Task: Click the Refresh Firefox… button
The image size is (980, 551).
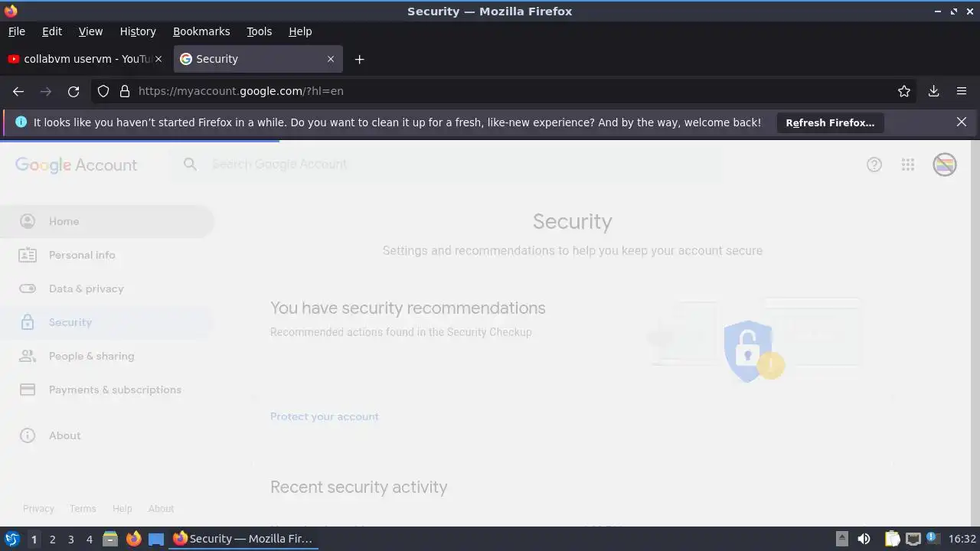Action: pyautogui.click(x=830, y=122)
